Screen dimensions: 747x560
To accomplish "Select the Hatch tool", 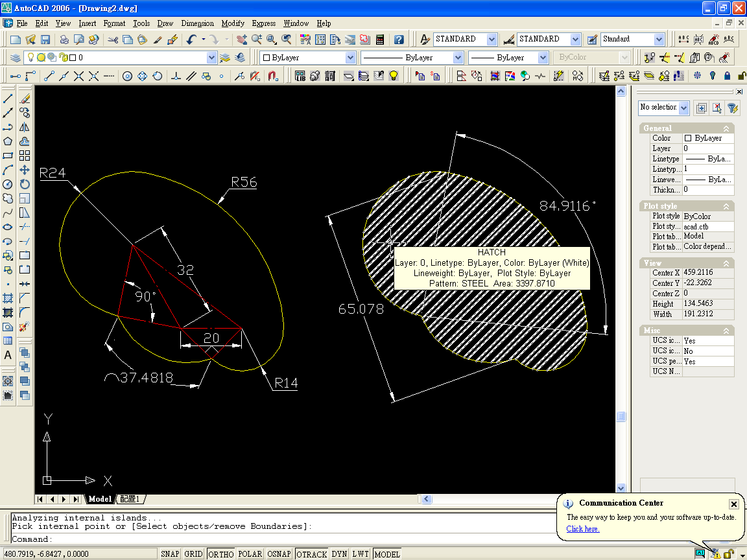I will click(8, 299).
